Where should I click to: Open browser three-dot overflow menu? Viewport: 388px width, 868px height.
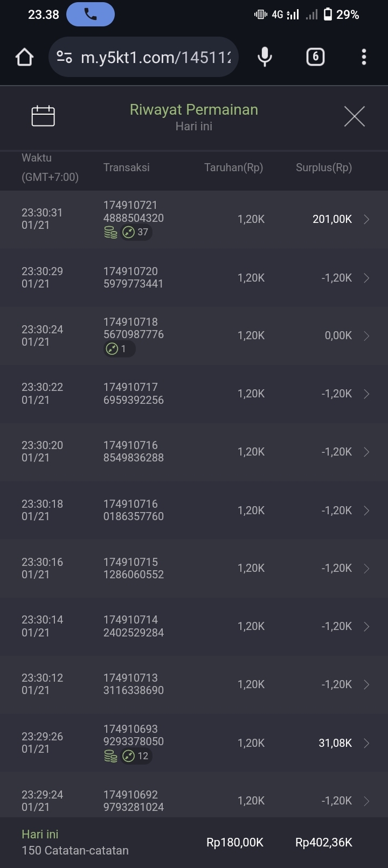tap(364, 57)
